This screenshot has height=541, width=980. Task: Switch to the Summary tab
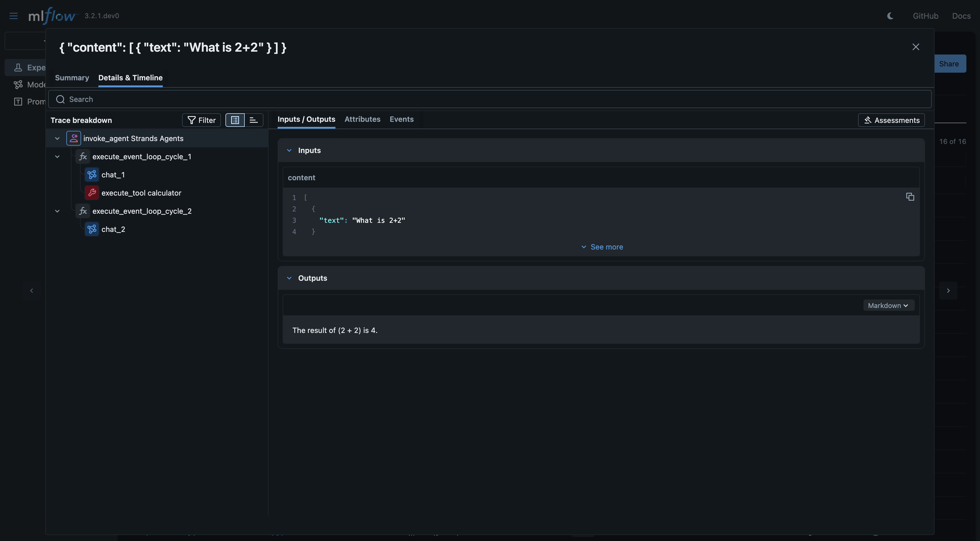[72, 78]
